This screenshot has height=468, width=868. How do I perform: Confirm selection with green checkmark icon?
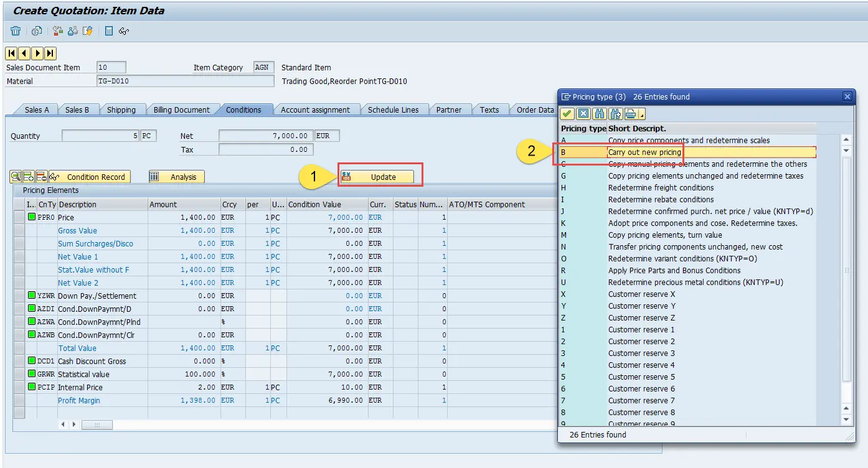(567, 113)
